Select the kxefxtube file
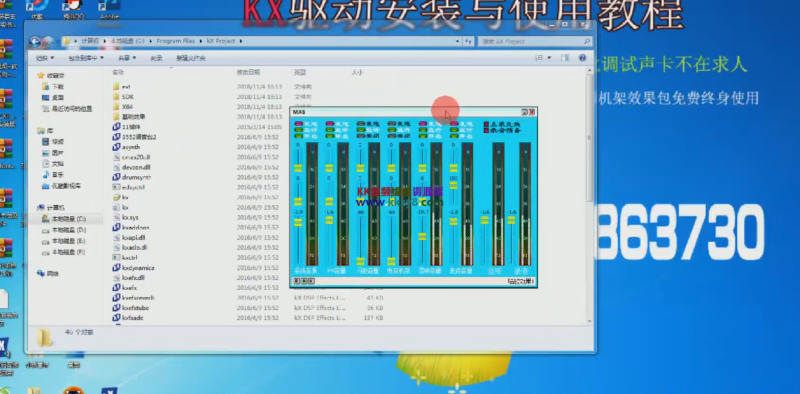The height and width of the screenshot is (394, 800). click(131, 308)
